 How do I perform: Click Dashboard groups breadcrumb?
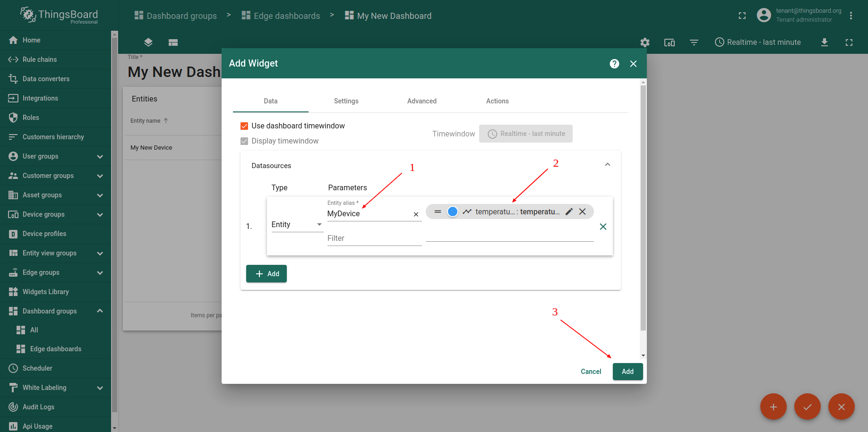pyautogui.click(x=175, y=16)
